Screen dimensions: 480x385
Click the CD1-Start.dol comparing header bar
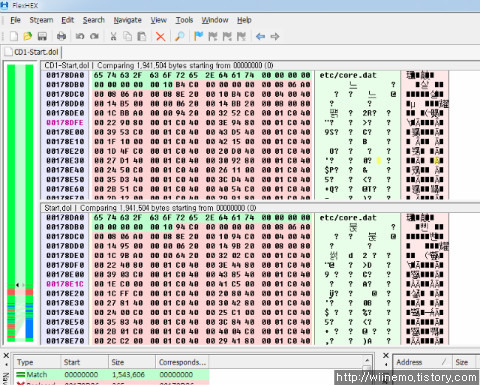click(x=260, y=65)
